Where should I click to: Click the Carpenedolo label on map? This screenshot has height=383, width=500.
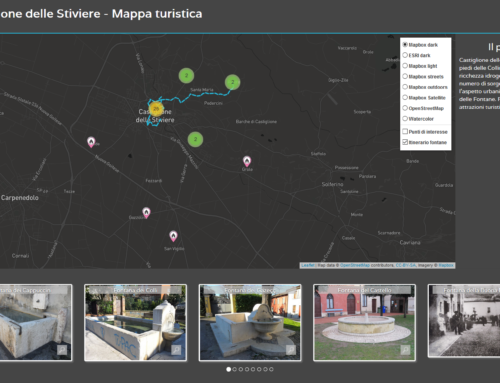(19, 198)
